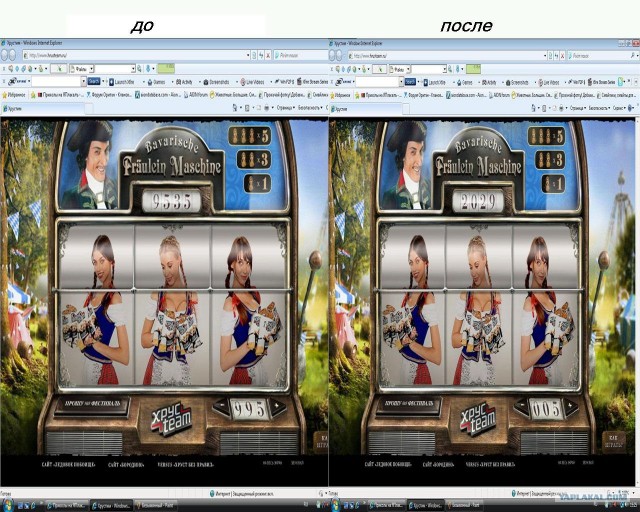Click Screenshots toolbar item in right browser
640x512 pixels.
point(517,82)
